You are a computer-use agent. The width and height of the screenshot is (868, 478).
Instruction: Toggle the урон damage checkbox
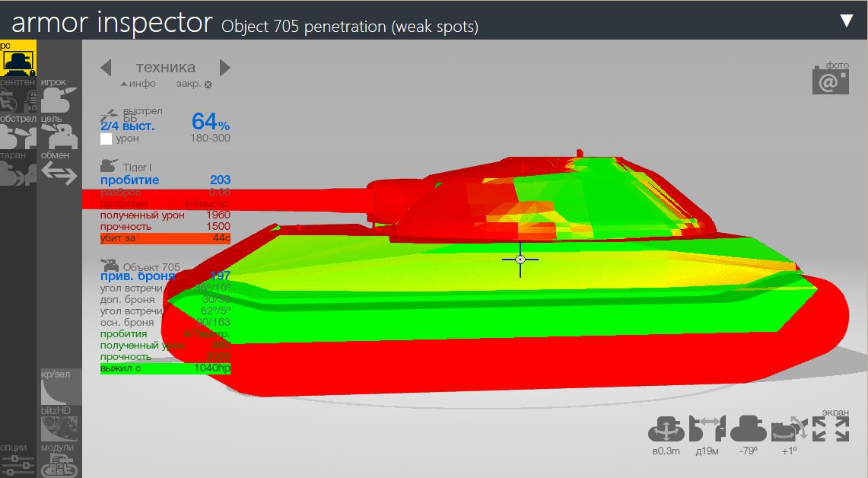[107, 139]
